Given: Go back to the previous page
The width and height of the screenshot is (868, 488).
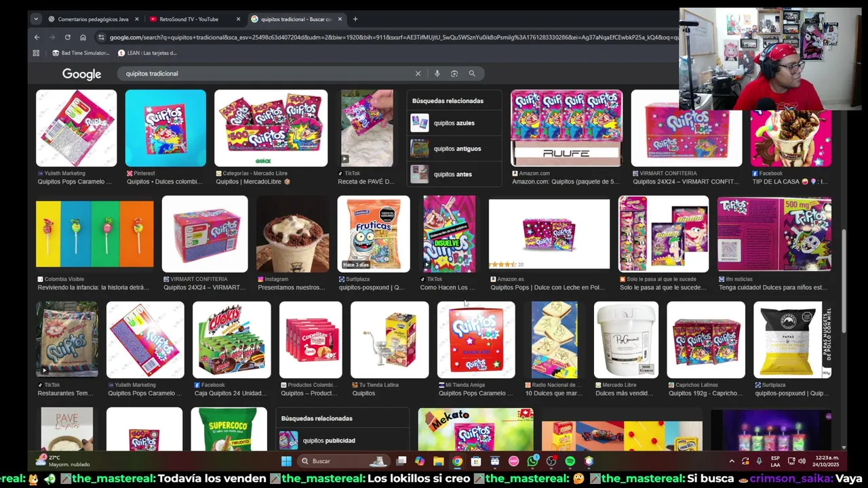Looking at the screenshot, I should [37, 37].
